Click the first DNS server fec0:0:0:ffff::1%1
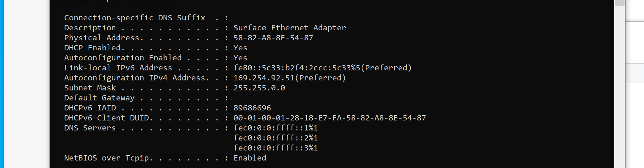The height and width of the screenshot is (168, 644). click(275, 128)
